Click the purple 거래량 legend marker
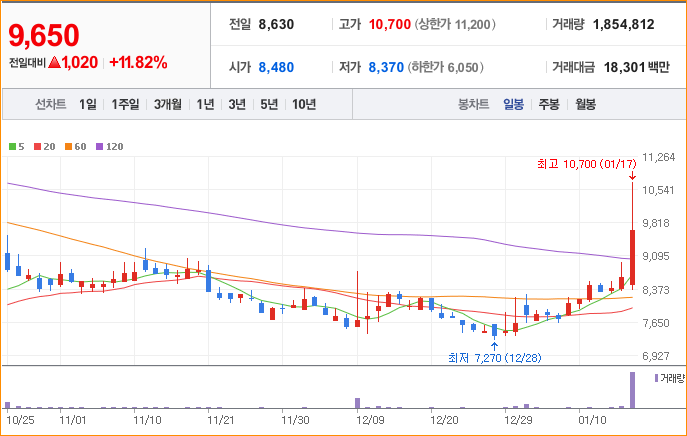The width and height of the screenshot is (687, 436). pyautogui.click(x=656, y=378)
